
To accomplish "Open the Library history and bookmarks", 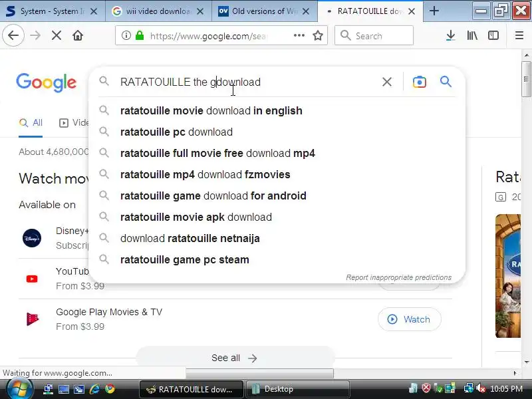I will (472, 35).
